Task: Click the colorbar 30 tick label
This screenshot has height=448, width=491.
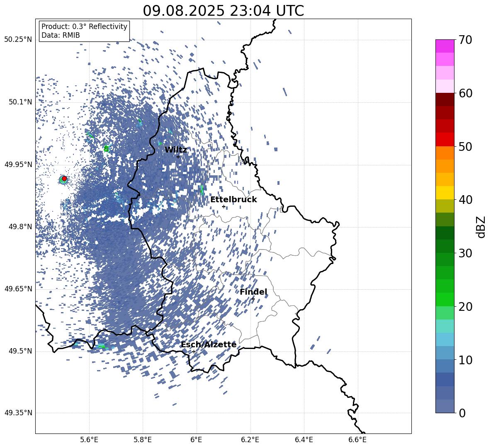Action: pos(465,253)
